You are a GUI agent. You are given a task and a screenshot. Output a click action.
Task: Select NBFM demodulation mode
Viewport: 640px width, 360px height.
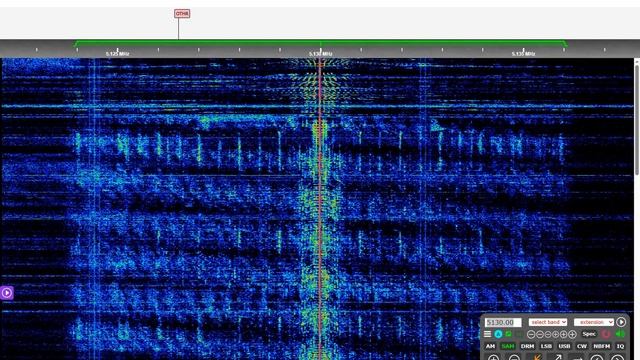coord(602,346)
